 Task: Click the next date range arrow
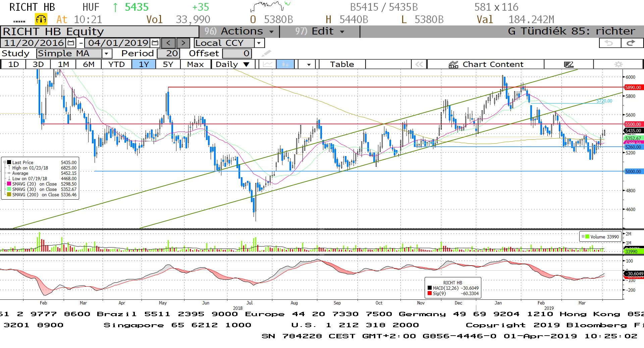point(183,43)
